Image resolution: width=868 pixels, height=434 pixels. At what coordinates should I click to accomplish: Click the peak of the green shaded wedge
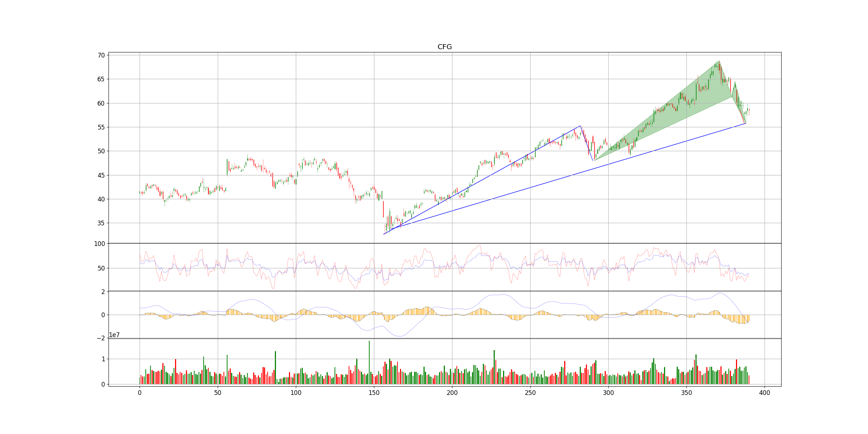point(719,61)
